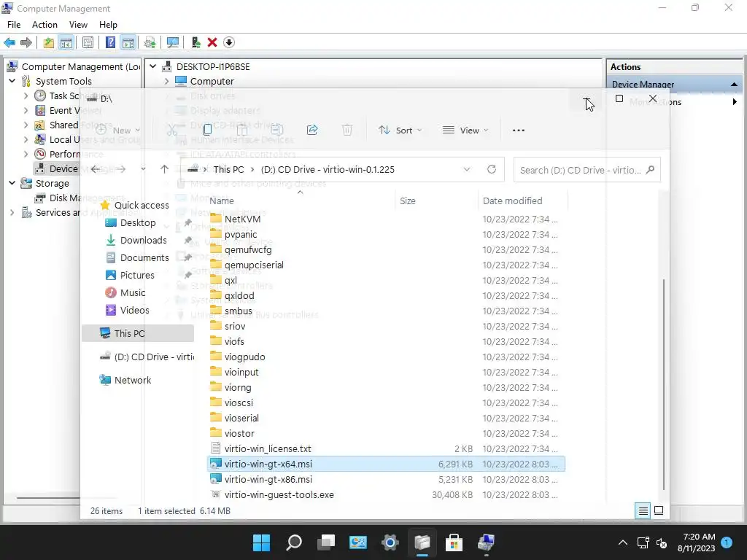The width and height of the screenshot is (747, 560).
Task: Select virtio-win-gt-x86.msi file
Action: (268, 479)
